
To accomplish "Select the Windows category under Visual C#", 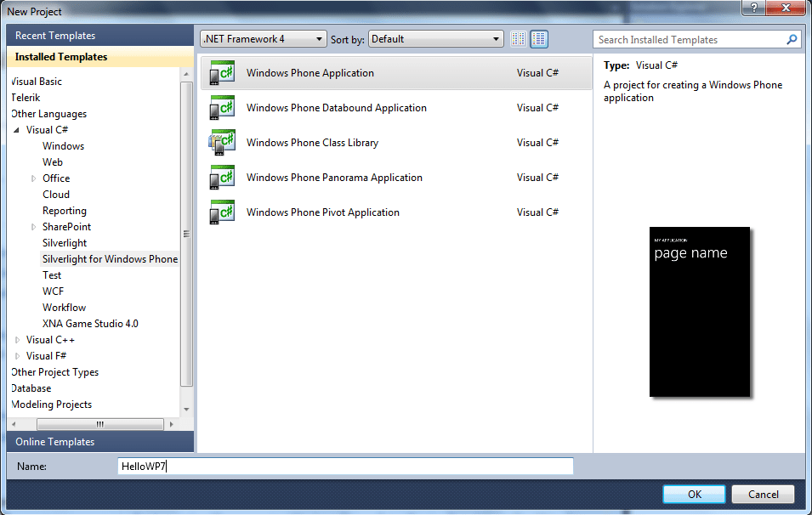I will tap(63, 146).
